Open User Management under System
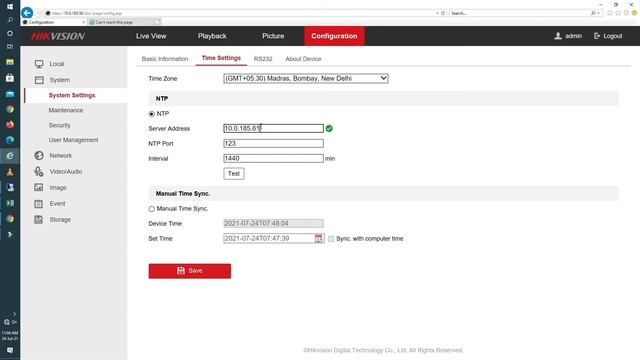The image size is (640, 360). [73, 140]
